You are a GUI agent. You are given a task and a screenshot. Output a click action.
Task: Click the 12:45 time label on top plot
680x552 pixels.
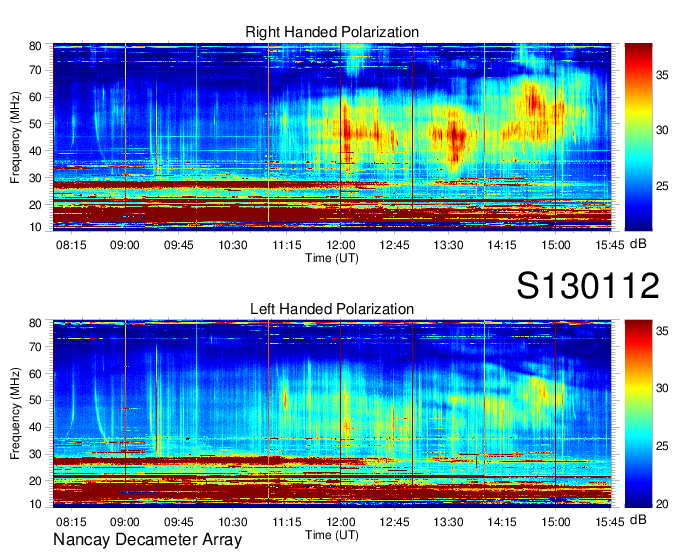[x=394, y=245]
